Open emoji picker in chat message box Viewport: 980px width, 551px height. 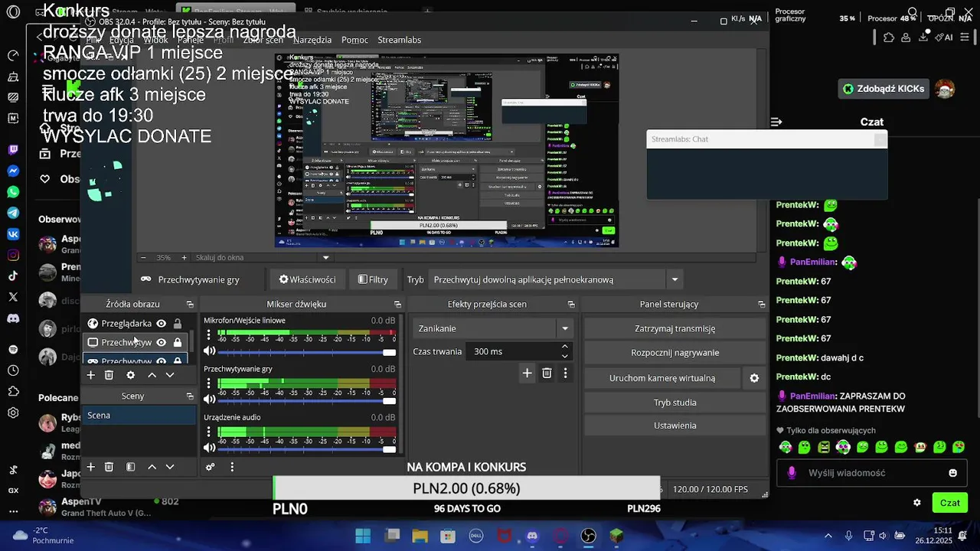[x=953, y=473]
